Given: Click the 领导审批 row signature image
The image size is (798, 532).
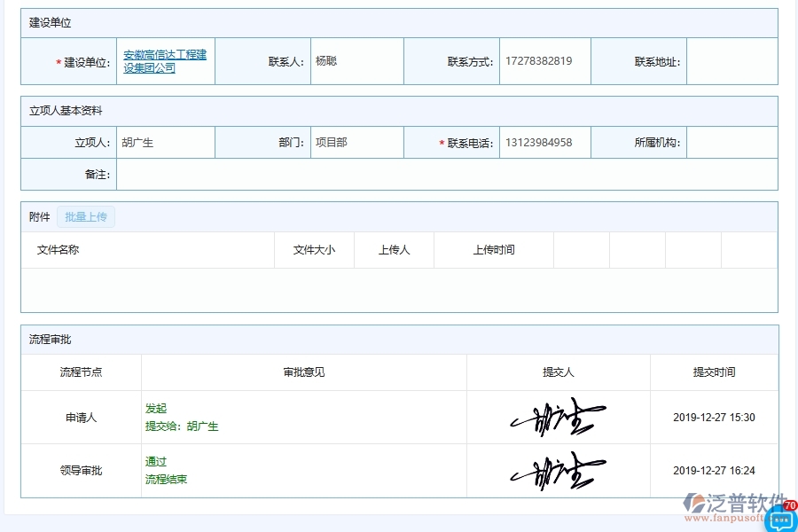Looking at the screenshot, I should click(557, 470).
